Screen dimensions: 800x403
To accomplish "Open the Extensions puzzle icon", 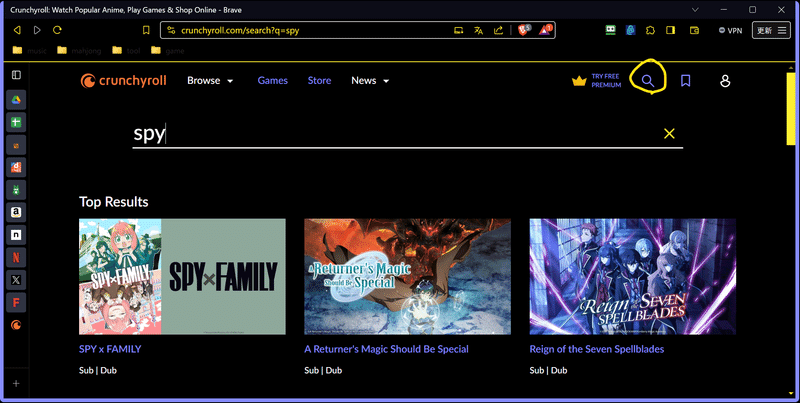I will point(650,30).
